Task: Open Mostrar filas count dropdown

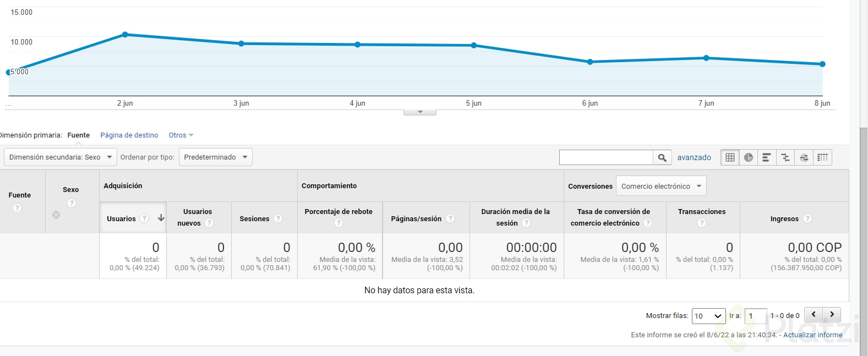Action: point(708,316)
